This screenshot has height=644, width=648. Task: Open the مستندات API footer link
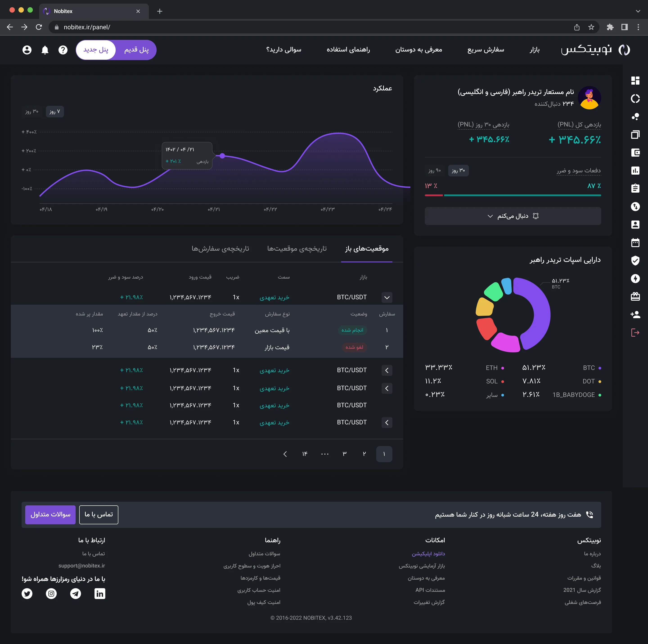coord(430,590)
